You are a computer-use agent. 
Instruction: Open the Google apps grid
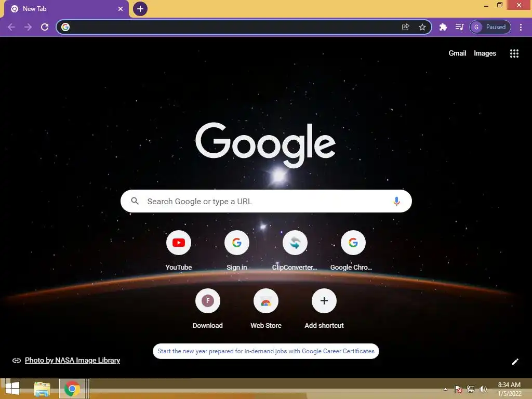[514, 54]
